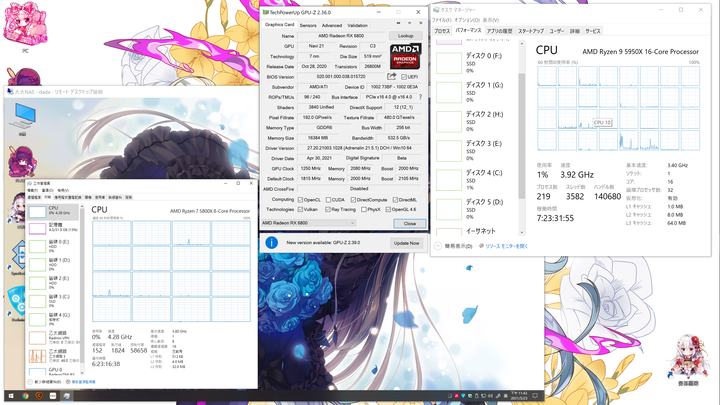Toggle the UEFI checkbox in GPU-Z
Image resolution: width=720 pixels, height=405 pixels.
coord(404,77)
